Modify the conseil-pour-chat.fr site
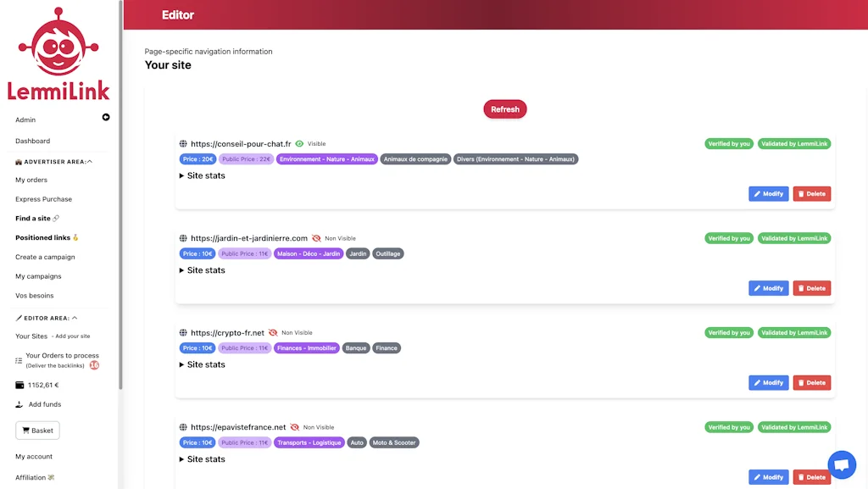This screenshot has width=868, height=489. tap(768, 193)
